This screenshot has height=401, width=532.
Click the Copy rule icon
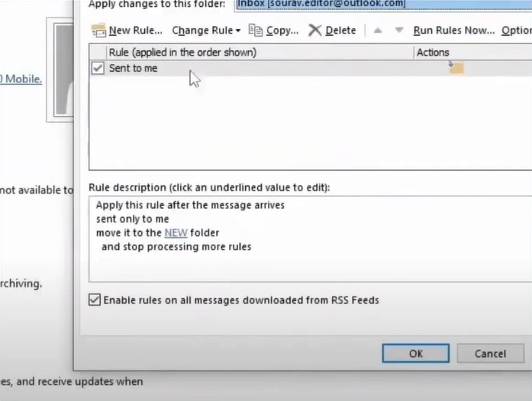pyautogui.click(x=256, y=30)
